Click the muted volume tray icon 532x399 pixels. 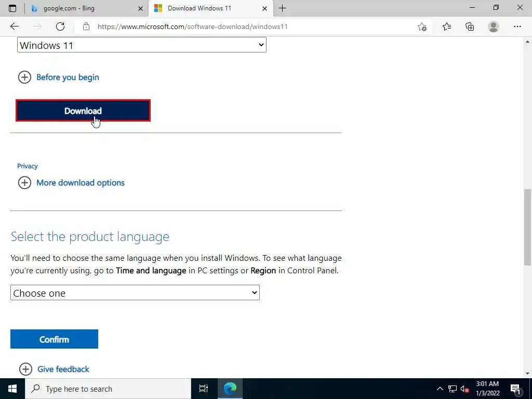pyautogui.click(x=464, y=389)
